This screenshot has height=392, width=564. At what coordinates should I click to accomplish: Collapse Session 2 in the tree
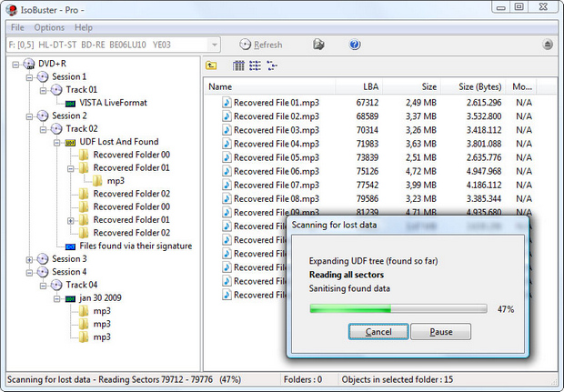coord(29,116)
